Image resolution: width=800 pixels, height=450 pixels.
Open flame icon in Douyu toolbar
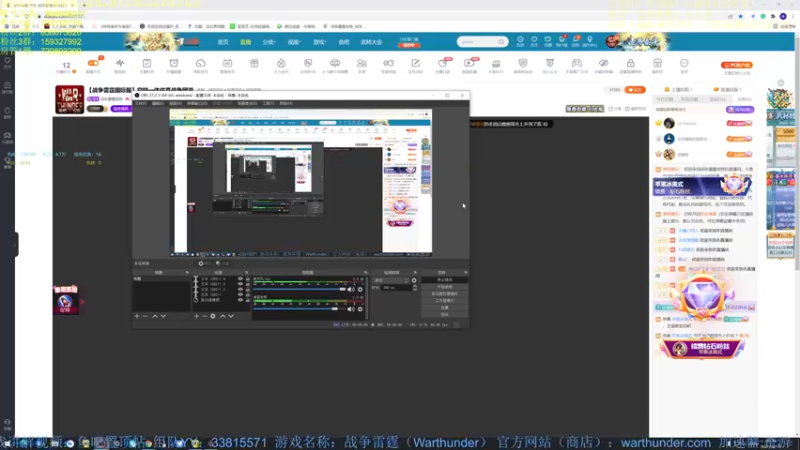coord(281,64)
